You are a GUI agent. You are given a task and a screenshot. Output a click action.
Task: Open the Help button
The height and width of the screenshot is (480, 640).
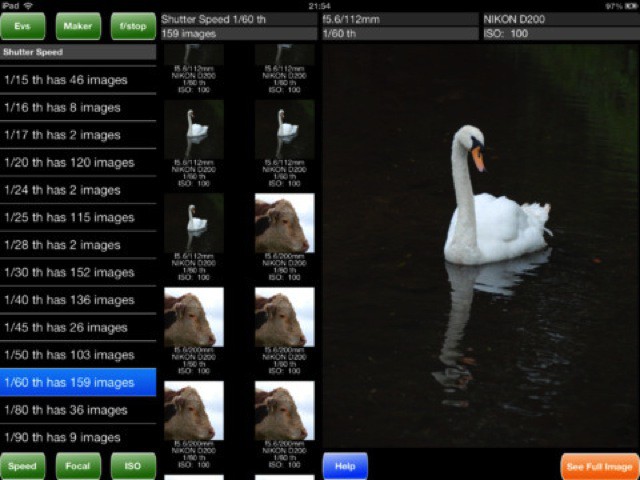[x=345, y=466]
